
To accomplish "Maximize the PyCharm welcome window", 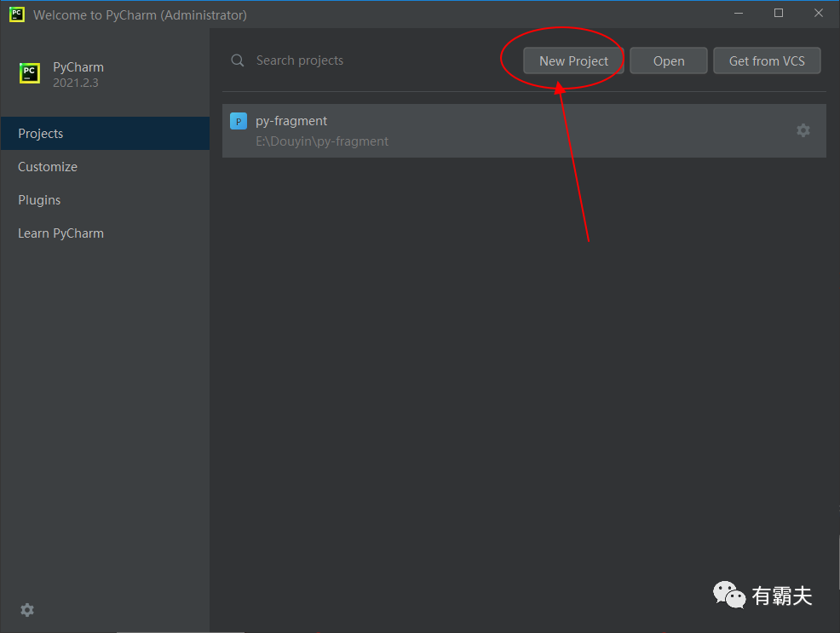I will click(778, 14).
